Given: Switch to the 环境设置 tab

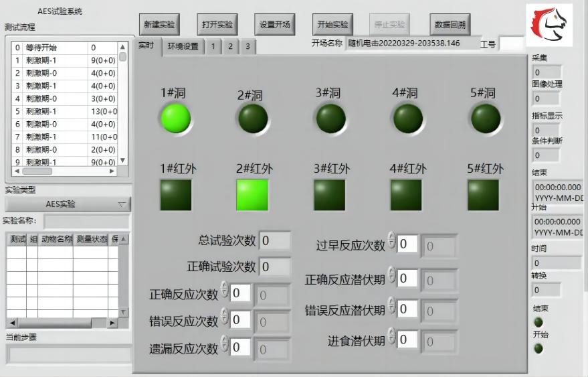Looking at the screenshot, I should [183, 47].
